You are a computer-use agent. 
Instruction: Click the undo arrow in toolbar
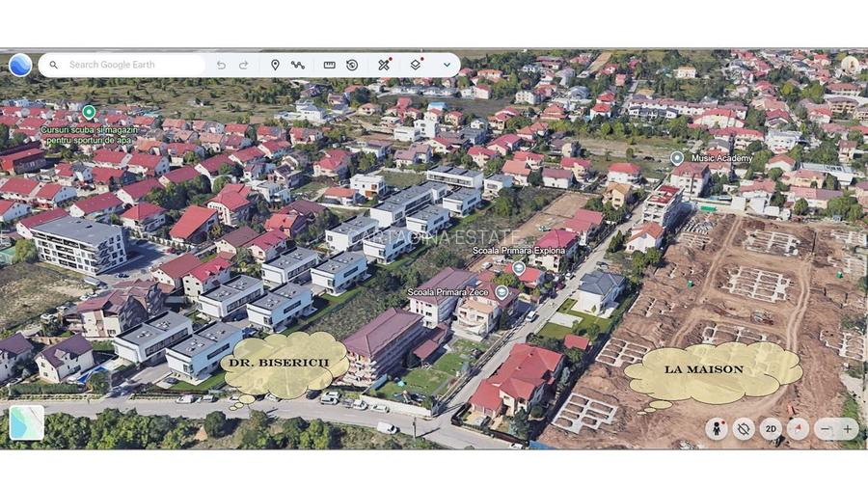[x=221, y=65]
